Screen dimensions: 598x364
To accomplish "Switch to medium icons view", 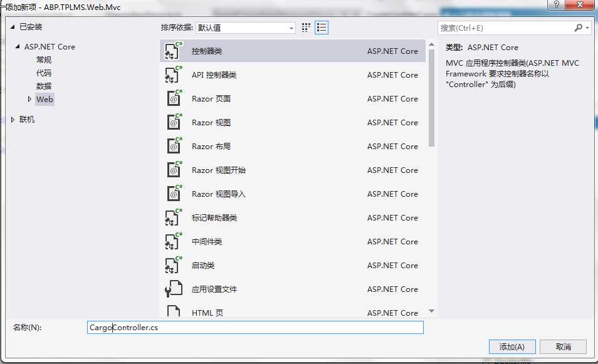I will coord(306,27).
